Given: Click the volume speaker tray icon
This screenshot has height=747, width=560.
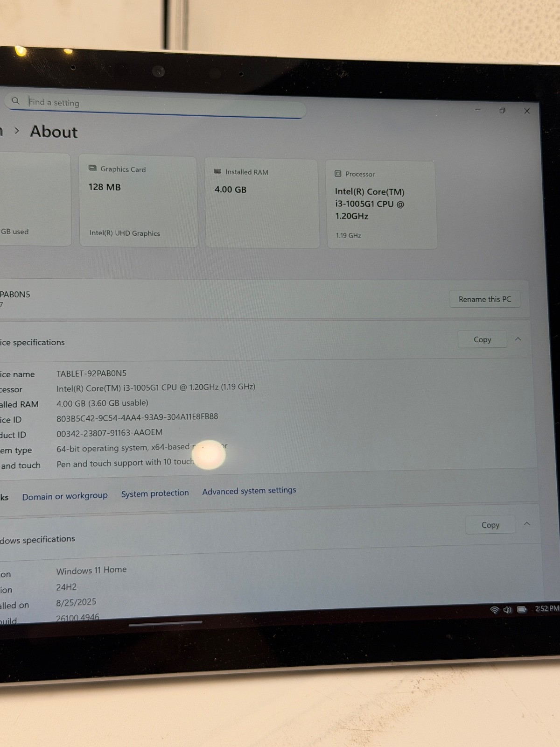Looking at the screenshot, I should [508, 610].
